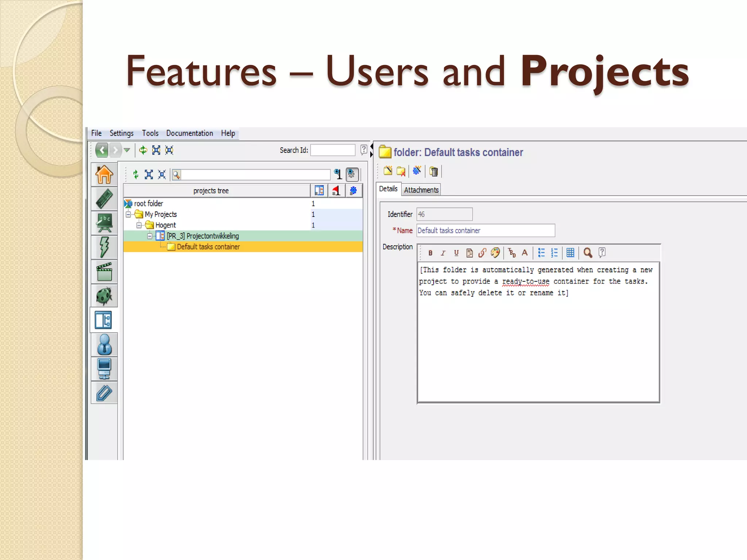The width and height of the screenshot is (747, 560).
Task: Insert a table in the description
Action: tap(570, 253)
